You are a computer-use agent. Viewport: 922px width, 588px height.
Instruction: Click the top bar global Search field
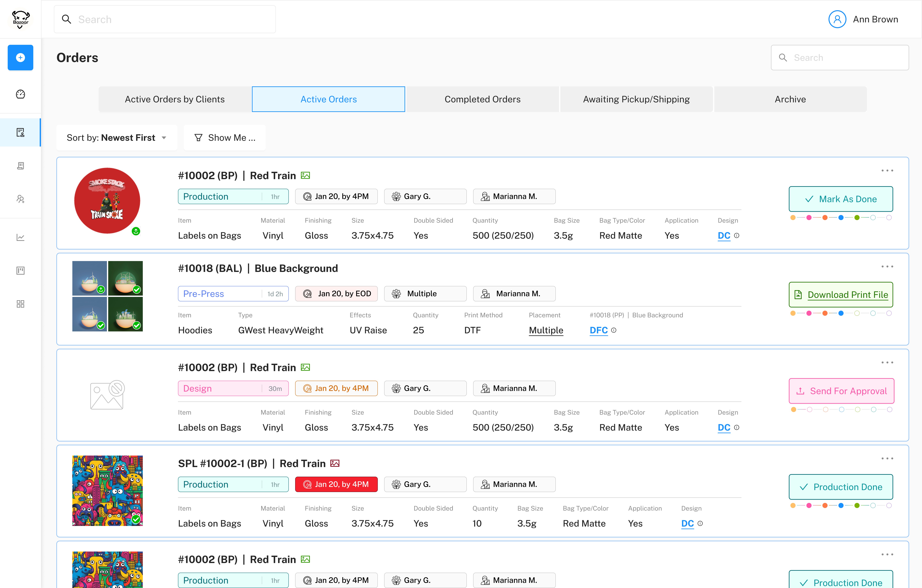165,20
